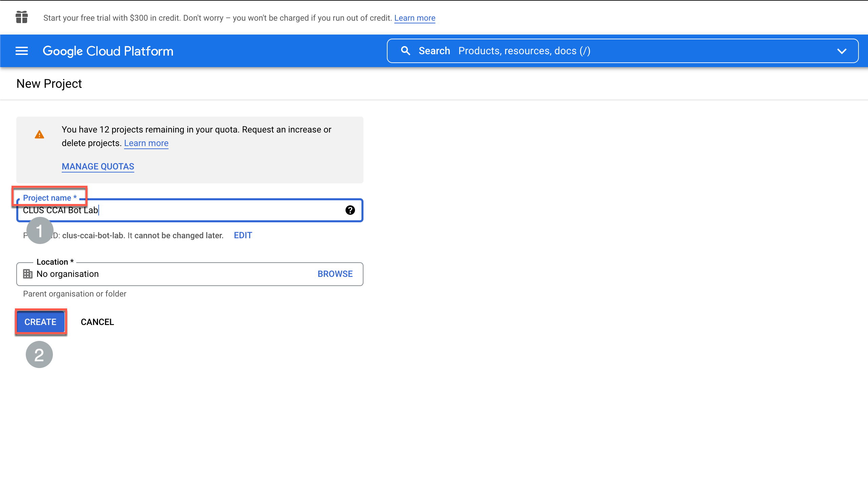Click the gift icon in the free trial banner
868x488 pixels.
click(x=22, y=17)
